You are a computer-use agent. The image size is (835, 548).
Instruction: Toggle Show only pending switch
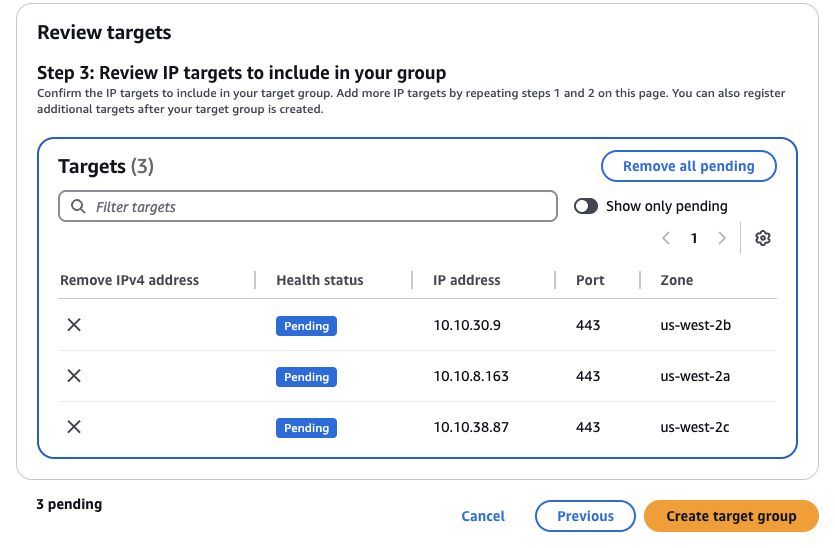pyautogui.click(x=586, y=206)
